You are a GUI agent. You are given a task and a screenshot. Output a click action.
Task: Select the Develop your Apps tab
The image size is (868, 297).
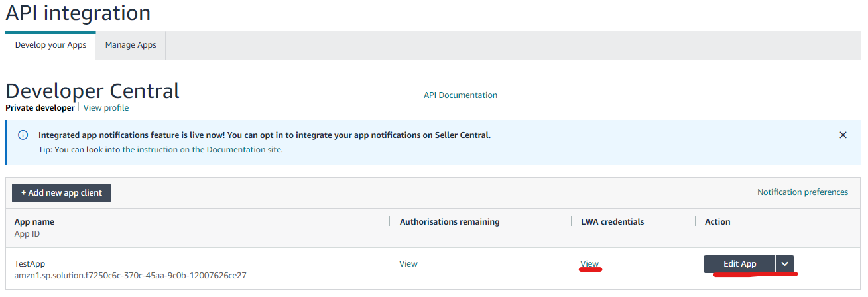[50, 45]
